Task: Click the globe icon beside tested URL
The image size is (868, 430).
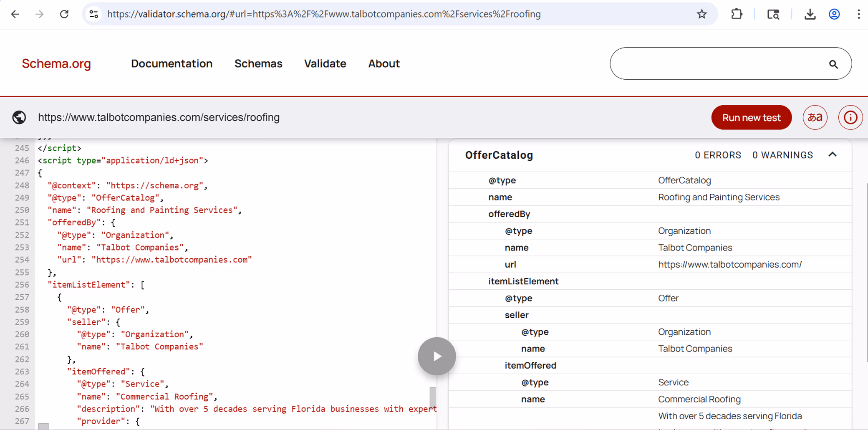Action: click(x=19, y=117)
